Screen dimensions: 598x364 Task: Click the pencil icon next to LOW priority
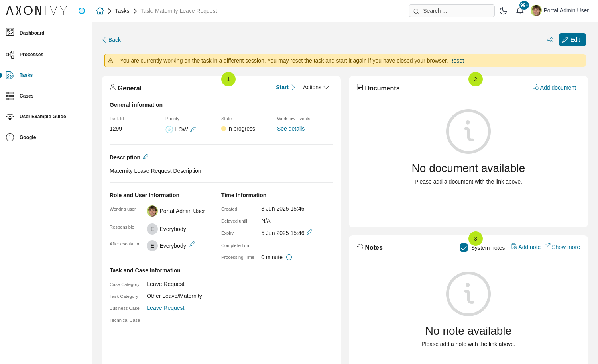193,129
